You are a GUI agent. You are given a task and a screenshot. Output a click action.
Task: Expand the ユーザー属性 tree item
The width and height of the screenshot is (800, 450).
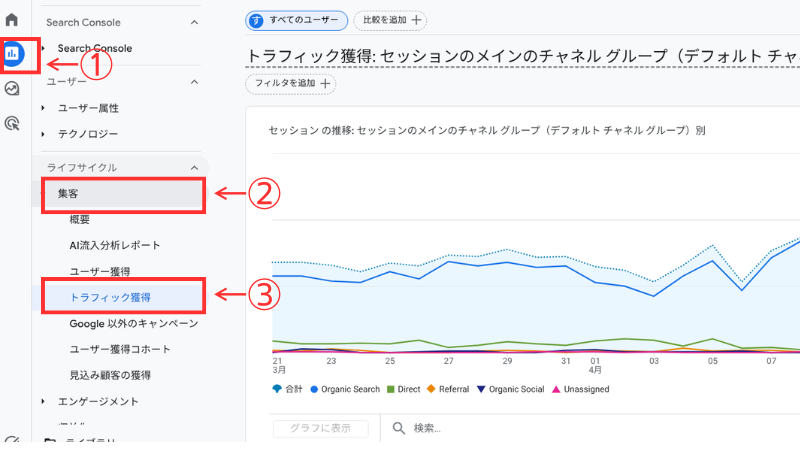point(43,107)
